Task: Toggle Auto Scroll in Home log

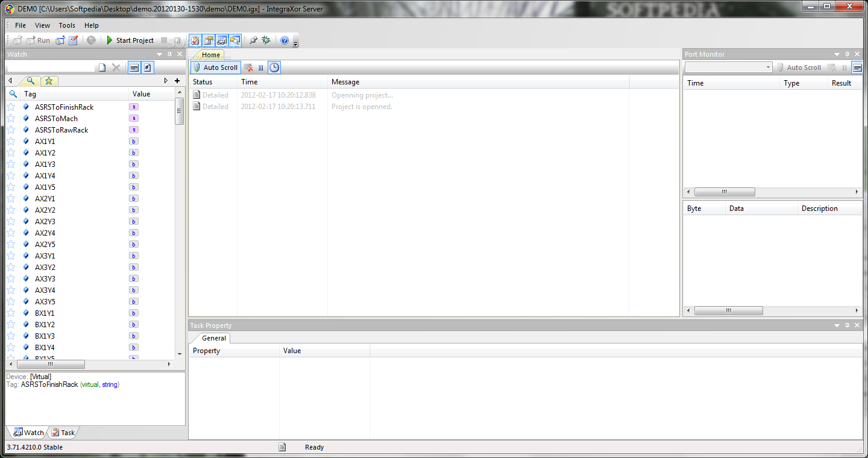Action: (x=216, y=67)
